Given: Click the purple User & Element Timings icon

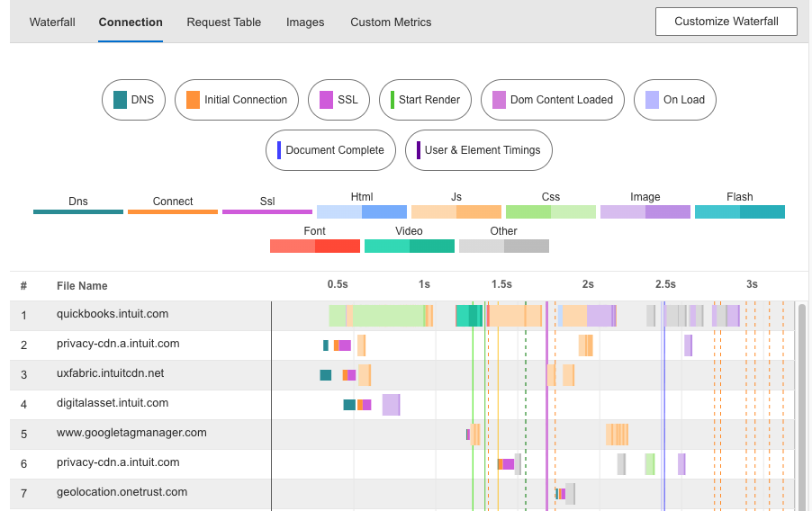Looking at the screenshot, I should [x=419, y=150].
